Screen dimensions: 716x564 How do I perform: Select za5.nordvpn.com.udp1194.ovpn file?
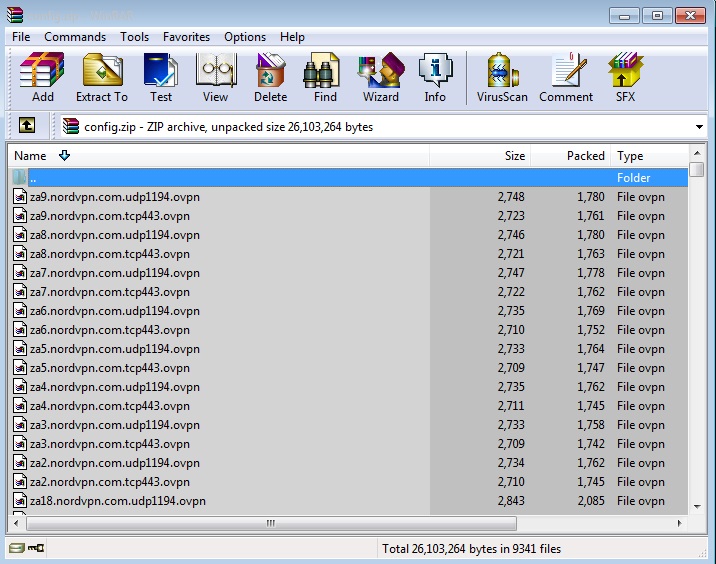(348, 348)
